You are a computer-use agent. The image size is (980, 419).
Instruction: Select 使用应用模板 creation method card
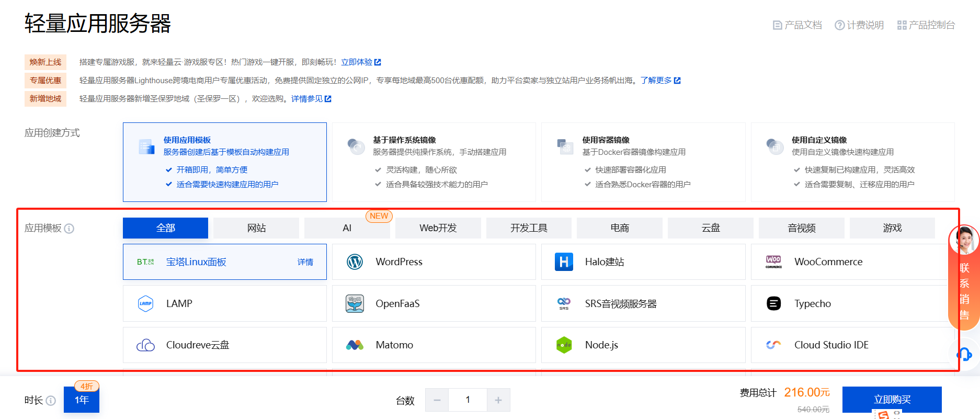pyautogui.click(x=225, y=162)
